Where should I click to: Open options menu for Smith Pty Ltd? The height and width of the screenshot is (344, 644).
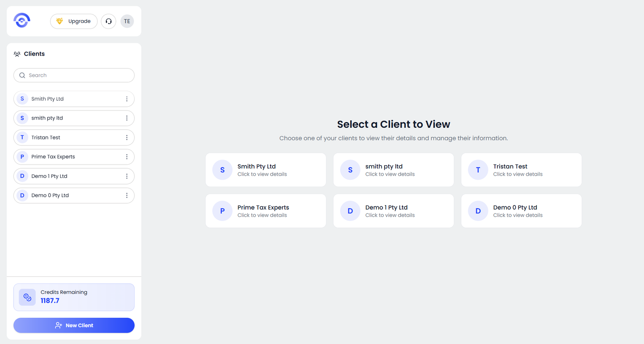pyautogui.click(x=127, y=99)
